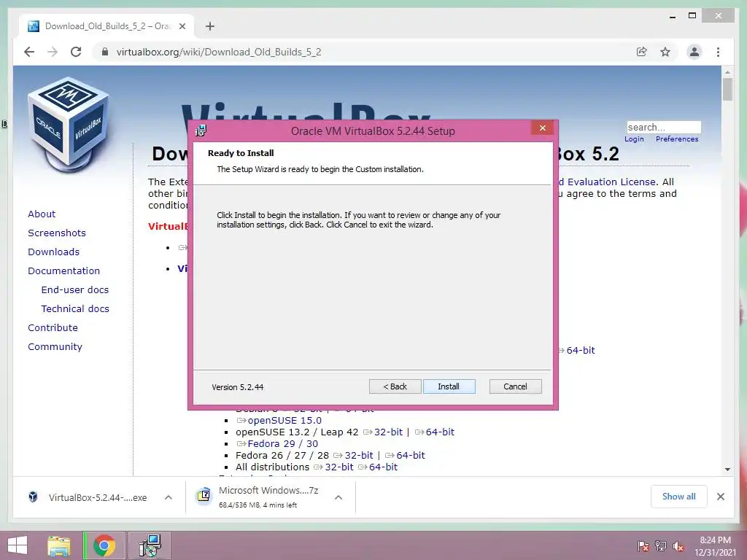Open Technical docs link

(x=75, y=309)
